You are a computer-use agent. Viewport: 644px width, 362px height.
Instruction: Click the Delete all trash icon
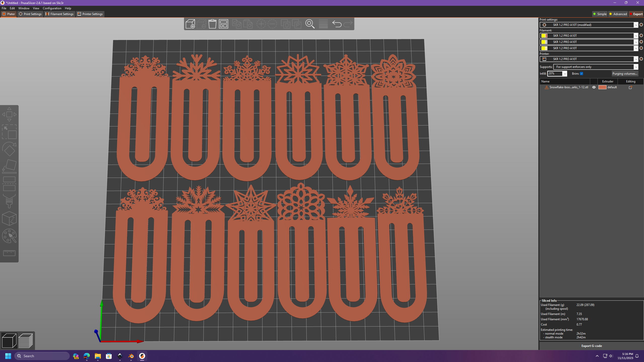pos(212,24)
